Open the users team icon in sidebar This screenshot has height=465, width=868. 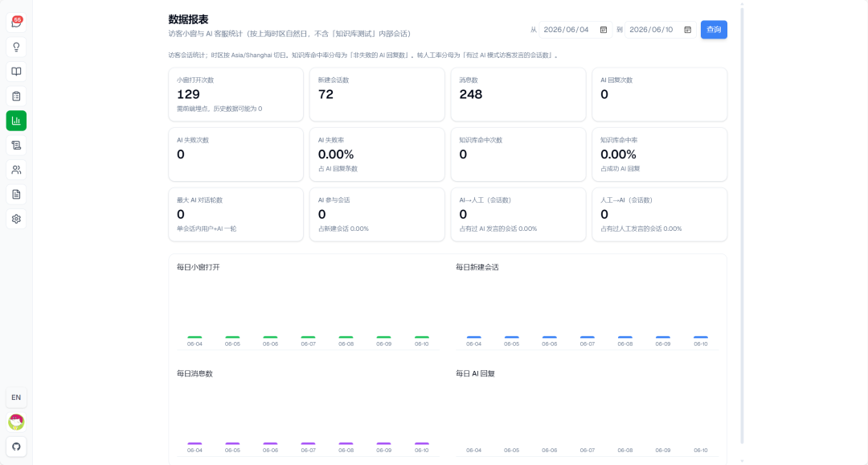click(x=16, y=170)
